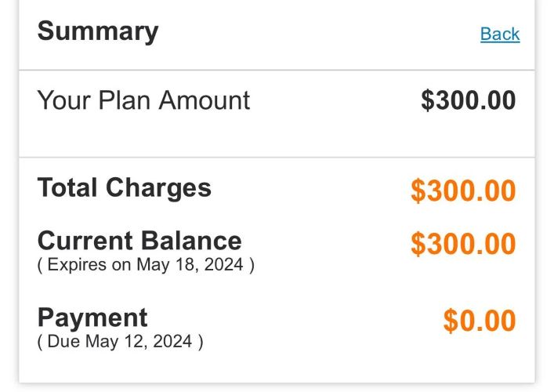Click the empty space below the Payment row

point(277,368)
